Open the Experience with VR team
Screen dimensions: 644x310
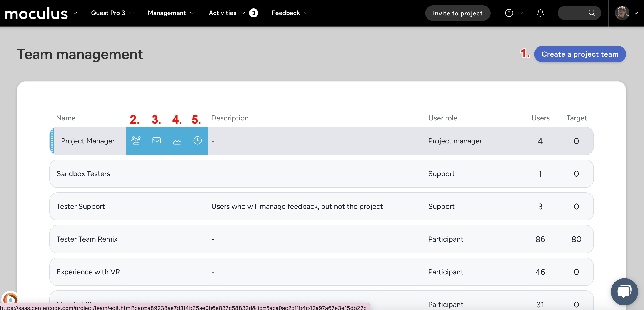click(88, 272)
